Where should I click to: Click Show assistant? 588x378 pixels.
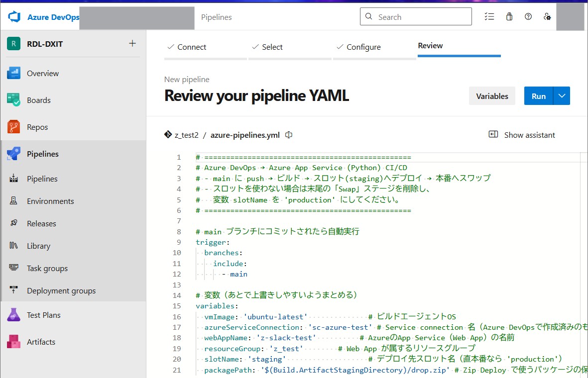(x=529, y=135)
